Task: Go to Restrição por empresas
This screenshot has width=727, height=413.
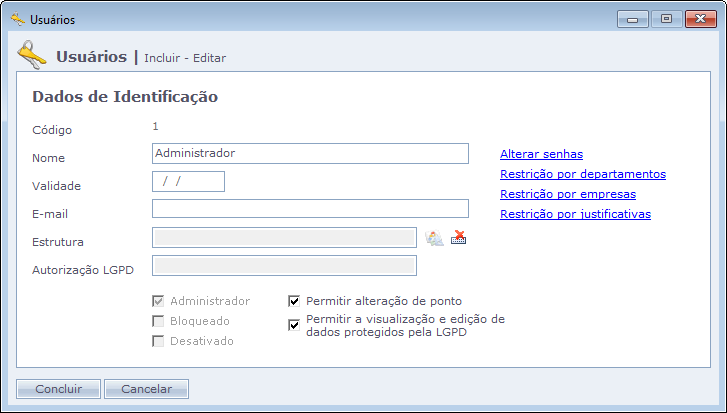Action: click(567, 194)
